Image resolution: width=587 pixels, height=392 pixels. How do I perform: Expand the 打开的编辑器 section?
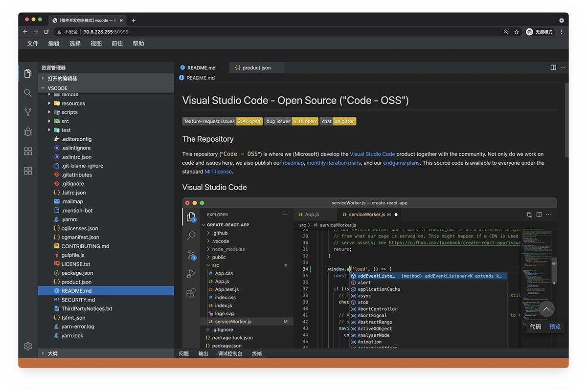click(62, 78)
